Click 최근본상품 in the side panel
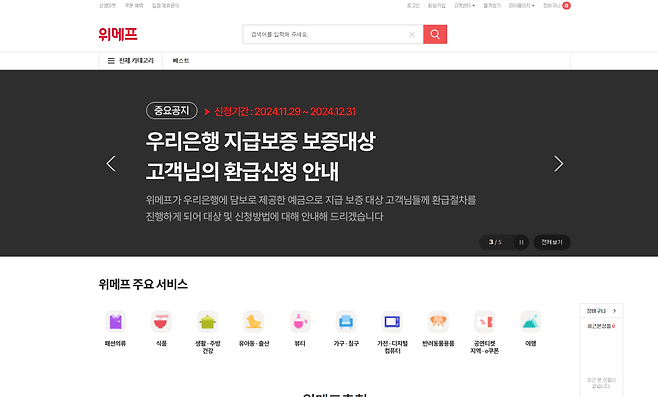The height and width of the screenshot is (397, 658). [601, 326]
